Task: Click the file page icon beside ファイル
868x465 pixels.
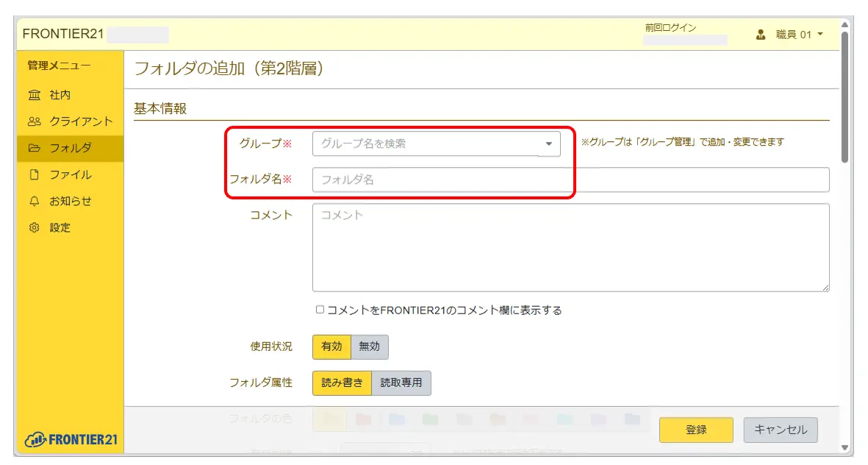Action: [35, 175]
